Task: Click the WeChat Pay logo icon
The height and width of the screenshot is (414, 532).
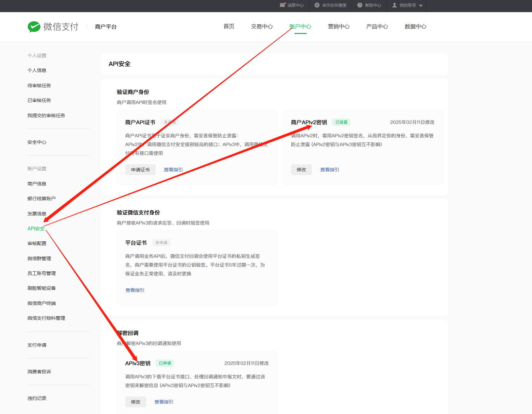Action: 34,27
